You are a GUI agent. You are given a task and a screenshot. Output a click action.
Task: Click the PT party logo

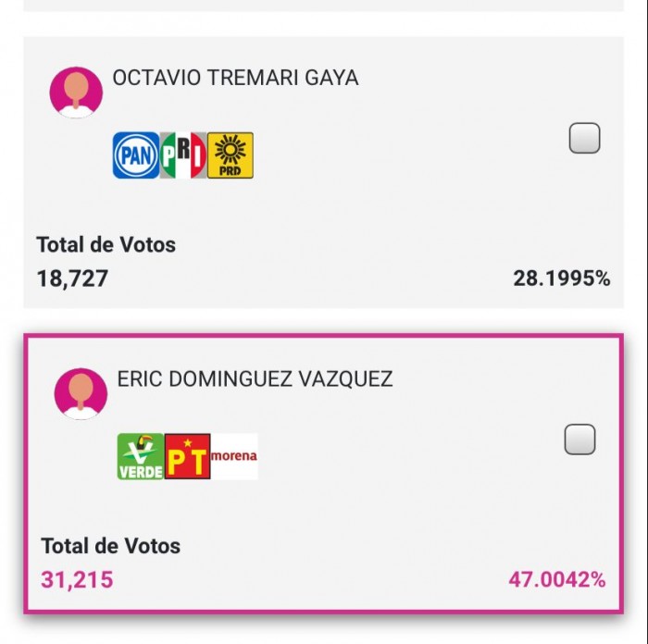click(188, 456)
